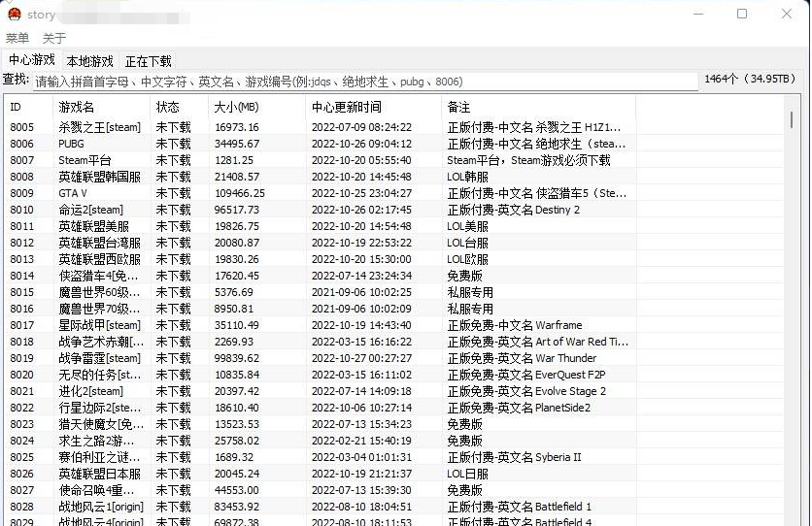Click note 正版付费-英文名 Syberia II
This screenshot has height=526, width=812.
(514, 458)
